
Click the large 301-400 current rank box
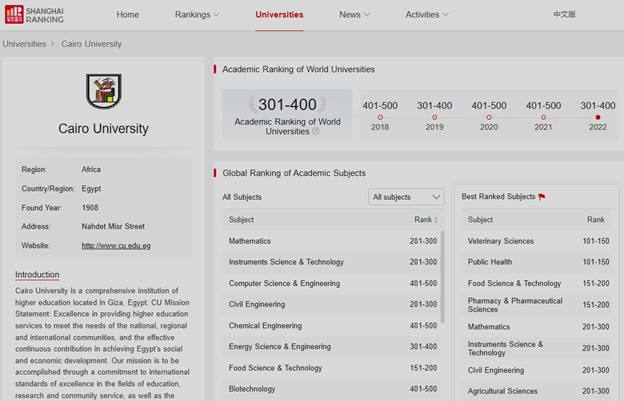tap(287, 115)
